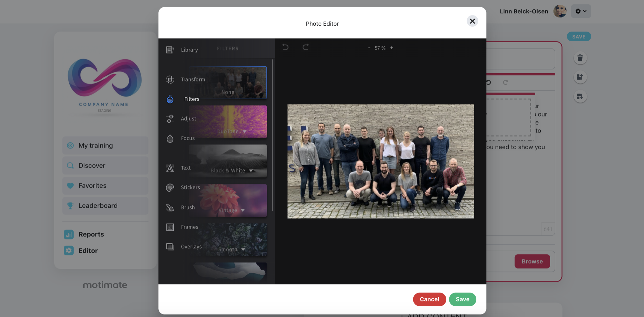Redo the last photo edit
This screenshot has height=317, width=644.
(306, 47)
